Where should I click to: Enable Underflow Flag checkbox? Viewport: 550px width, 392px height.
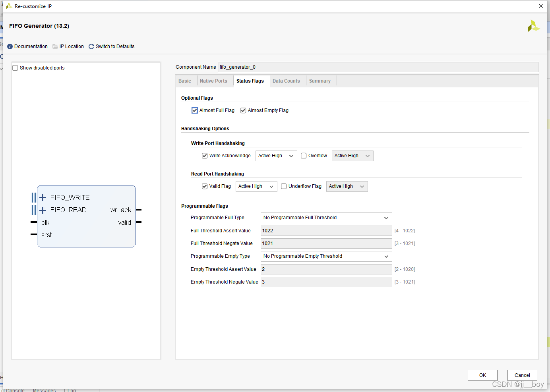pyautogui.click(x=284, y=186)
